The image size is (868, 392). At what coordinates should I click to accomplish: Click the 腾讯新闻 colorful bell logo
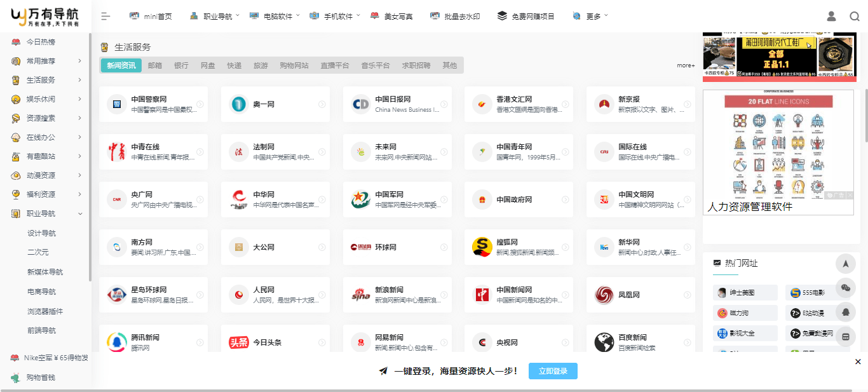(116, 342)
